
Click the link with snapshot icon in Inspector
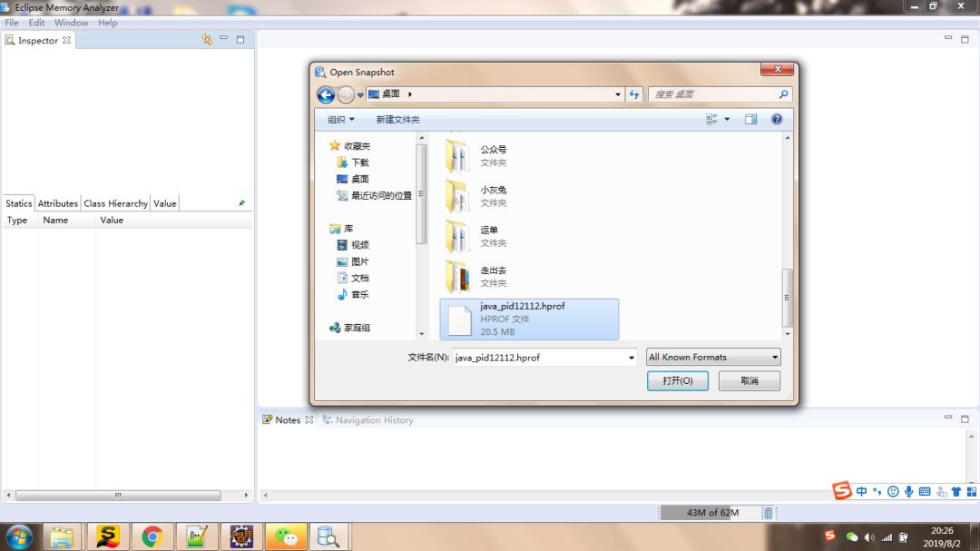click(207, 40)
